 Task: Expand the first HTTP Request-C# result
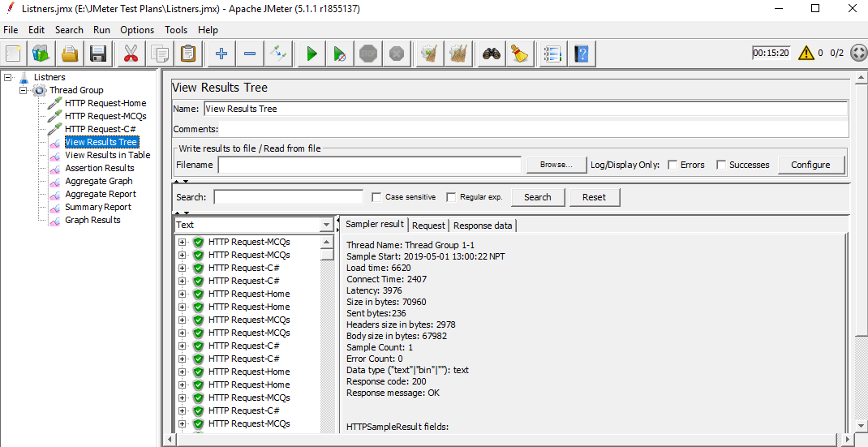tap(183, 268)
